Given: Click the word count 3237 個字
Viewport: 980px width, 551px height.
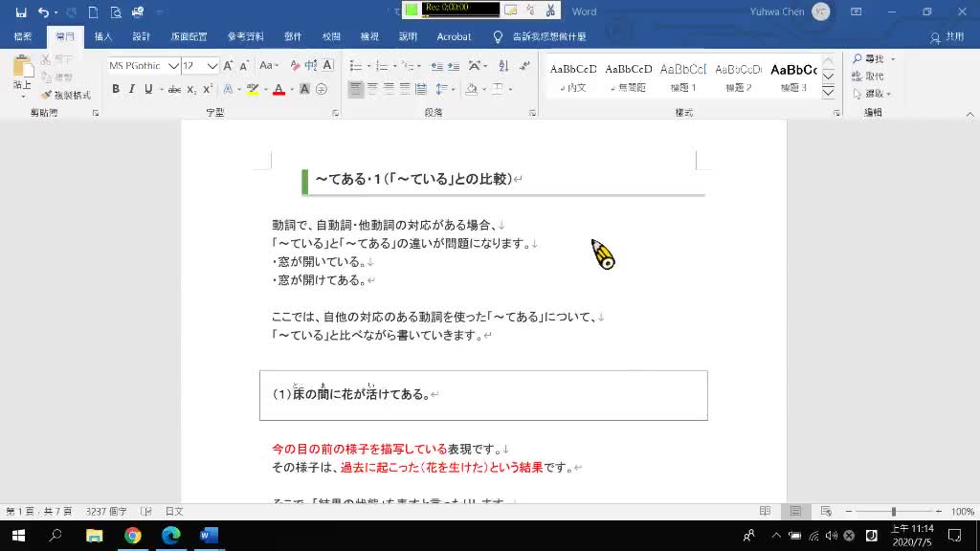Looking at the screenshot, I should point(106,512).
